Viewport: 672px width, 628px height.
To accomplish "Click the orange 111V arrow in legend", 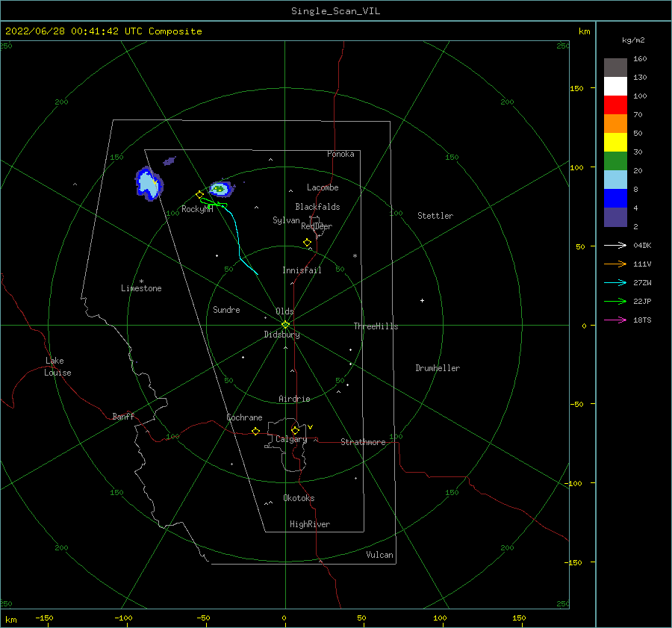I will click(615, 264).
